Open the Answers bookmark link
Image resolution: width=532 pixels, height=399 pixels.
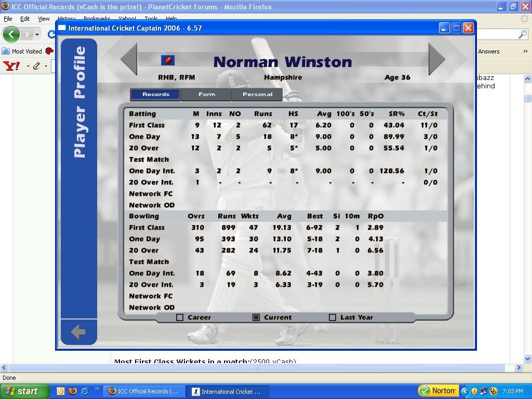488,51
